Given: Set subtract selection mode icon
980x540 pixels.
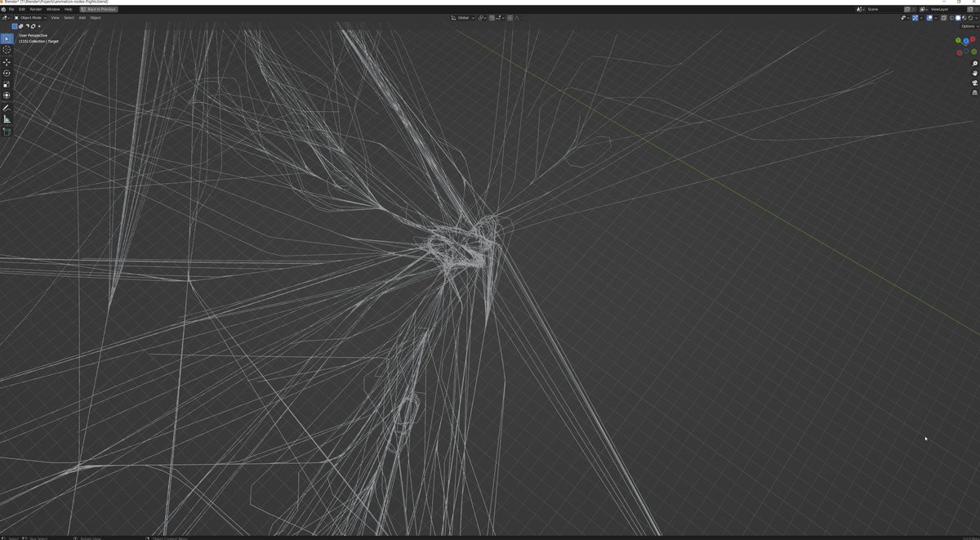Looking at the screenshot, I should pos(27,26).
